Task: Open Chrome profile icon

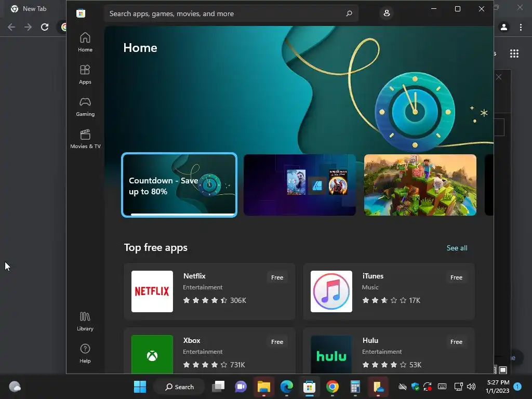Action: [504, 27]
